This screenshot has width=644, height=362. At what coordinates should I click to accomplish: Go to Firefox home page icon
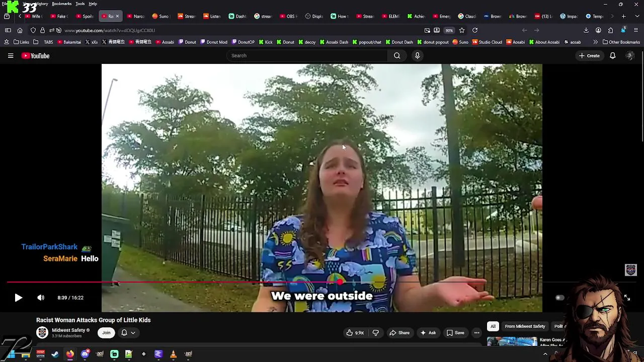(x=20, y=30)
